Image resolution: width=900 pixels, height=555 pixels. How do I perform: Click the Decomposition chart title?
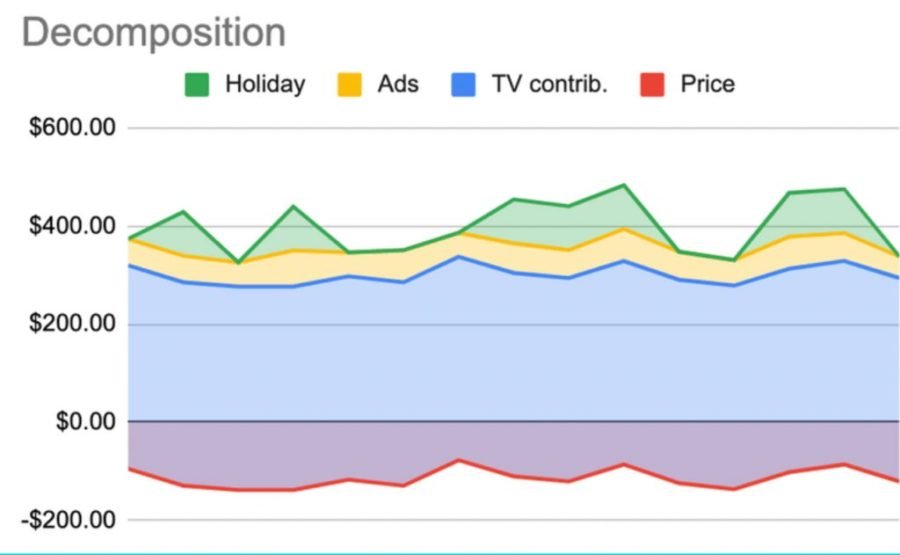click(x=154, y=33)
